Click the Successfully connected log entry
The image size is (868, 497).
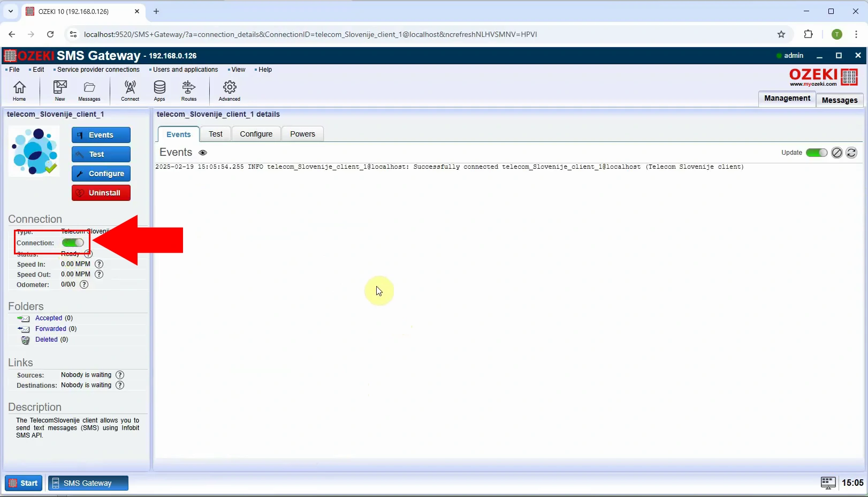pyautogui.click(x=450, y=167)
